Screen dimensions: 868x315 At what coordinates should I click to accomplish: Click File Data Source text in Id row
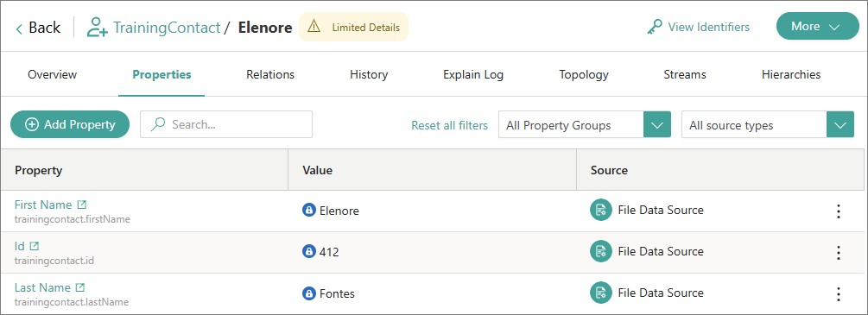(x=661, y=251)
